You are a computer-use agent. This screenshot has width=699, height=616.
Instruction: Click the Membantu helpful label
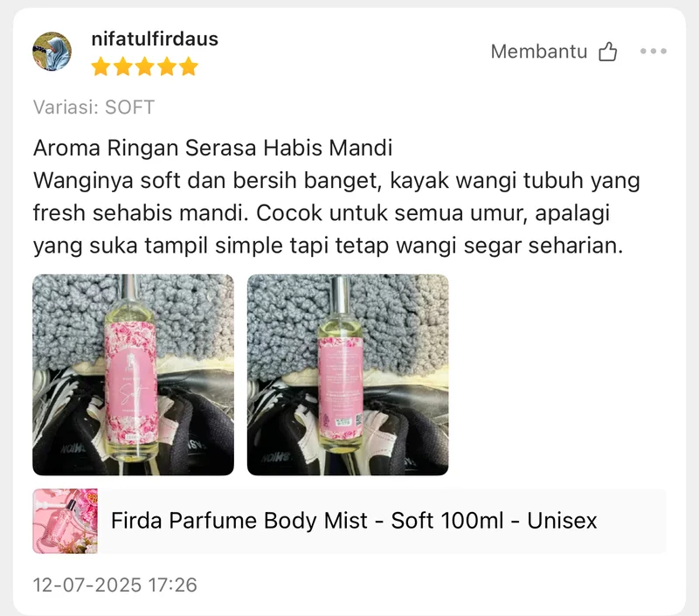[539, 52]
